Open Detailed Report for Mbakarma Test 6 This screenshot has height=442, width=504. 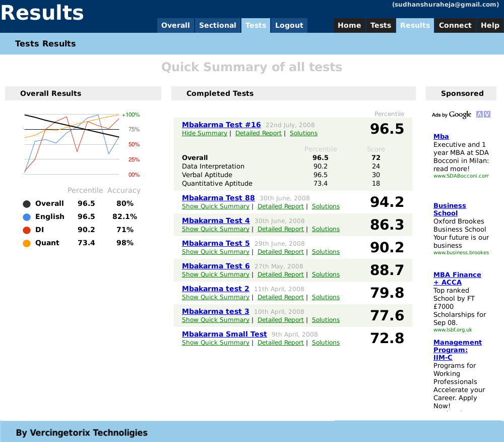(281, 274)
